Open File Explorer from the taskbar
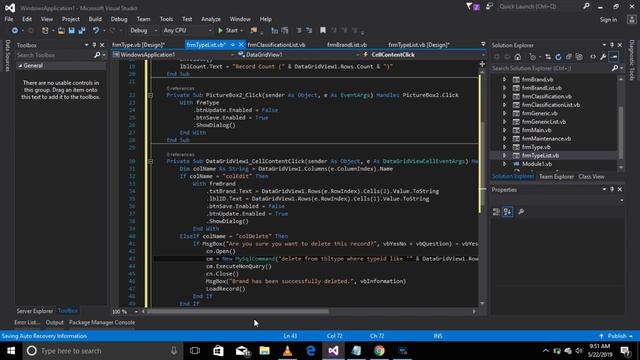Screen dimensions: 640x360 (x=264, y=351)
